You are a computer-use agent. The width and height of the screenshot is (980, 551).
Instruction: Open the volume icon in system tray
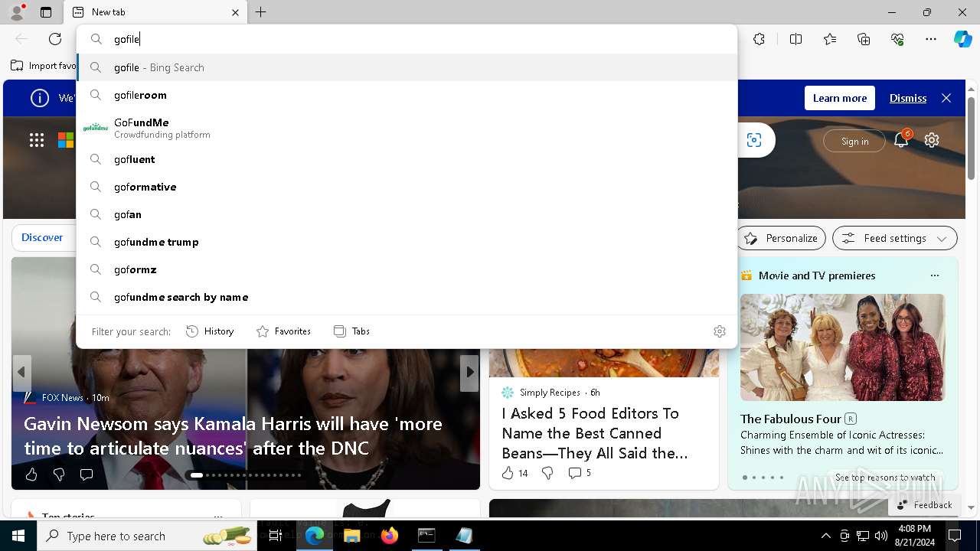click(x=881, y=536)
